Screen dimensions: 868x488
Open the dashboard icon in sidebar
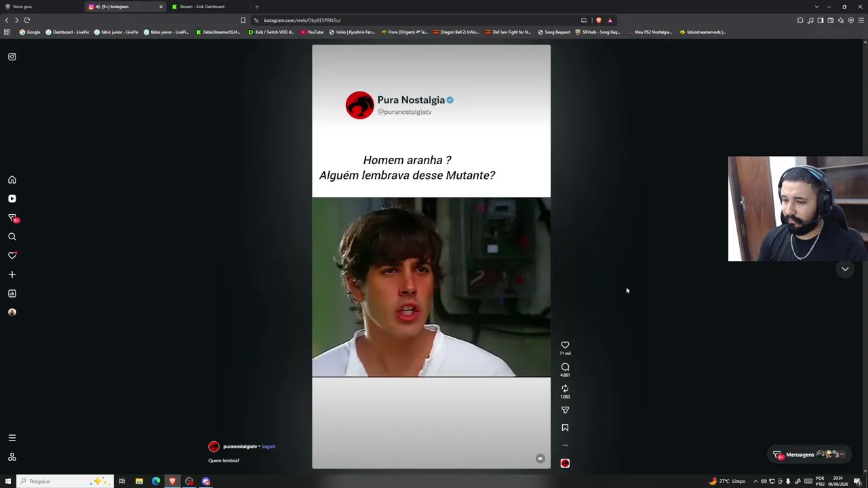click(12, 293)
